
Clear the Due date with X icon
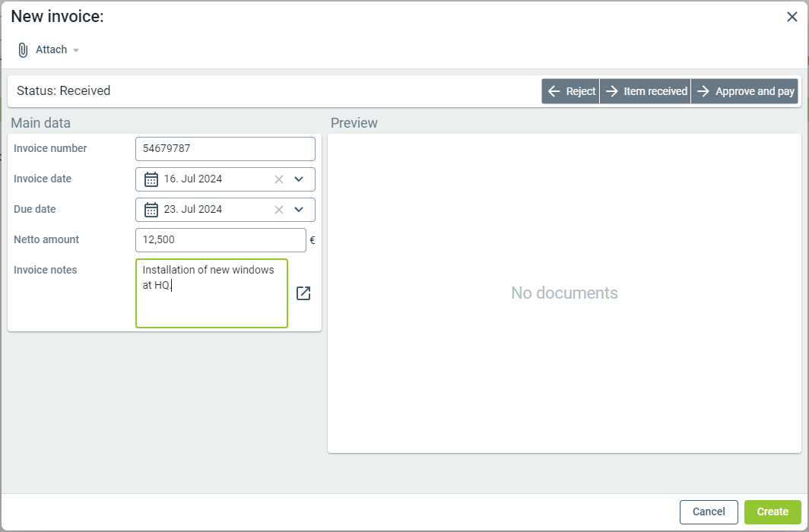[279, 210]
